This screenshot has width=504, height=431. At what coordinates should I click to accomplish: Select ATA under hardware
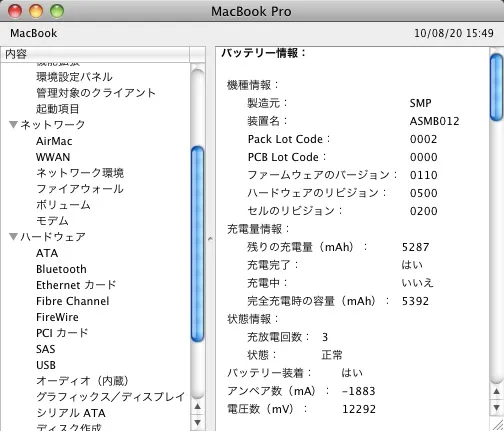click(x=47, y=253)
